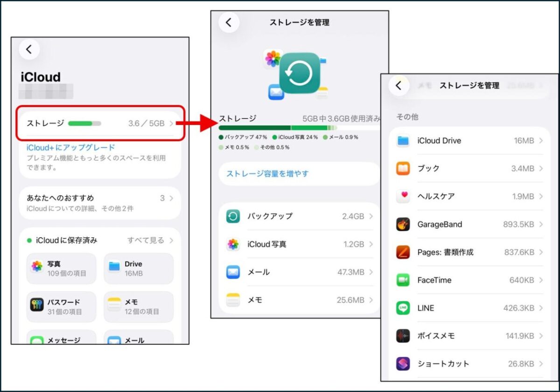Image resolution: width=560 pixels, height=392 pixels.
Task: Tap chevron beside メール 47.3MB
Action: coord(371,272)
